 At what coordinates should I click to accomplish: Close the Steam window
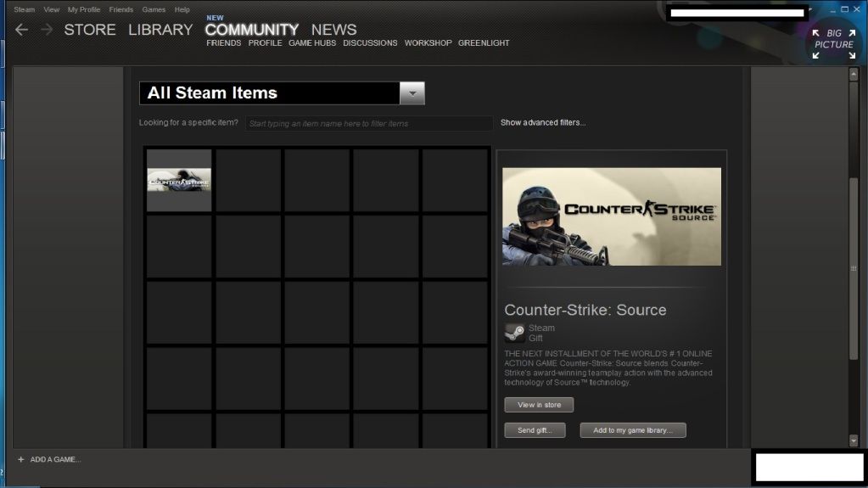(856, 10)
